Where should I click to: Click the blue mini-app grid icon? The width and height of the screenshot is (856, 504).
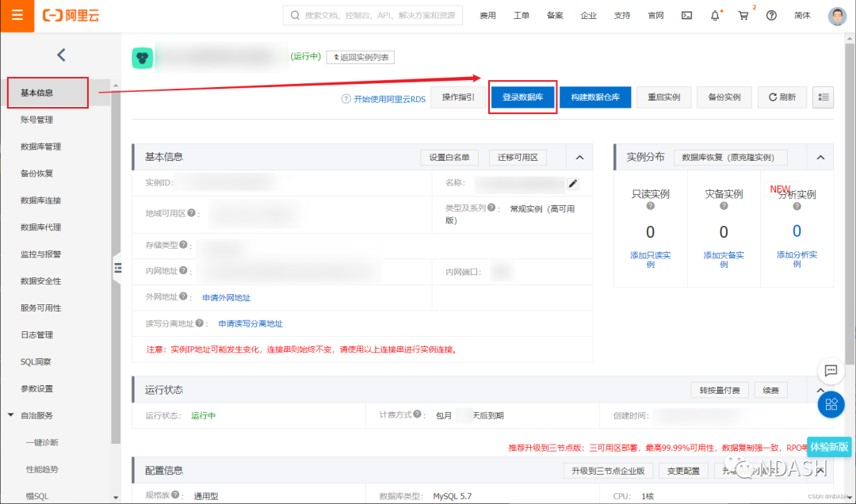pyautogui.click(x=831, y=405)
